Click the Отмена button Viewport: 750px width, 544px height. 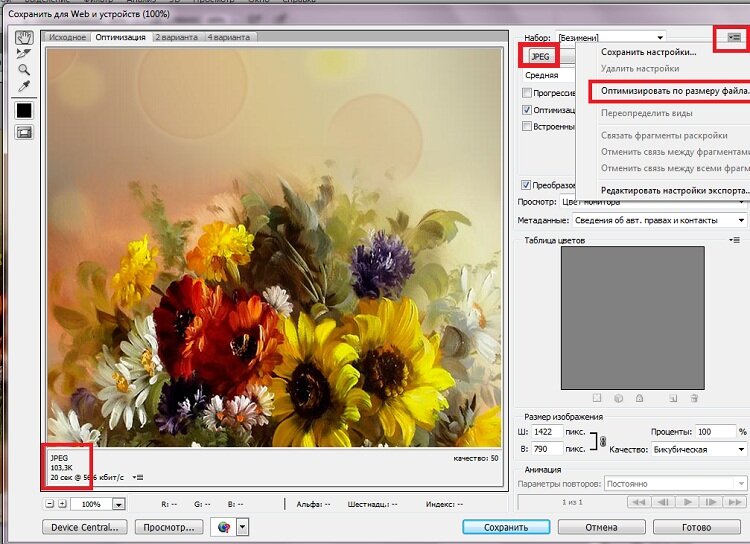pyautogui.click(x=601, y=527)
